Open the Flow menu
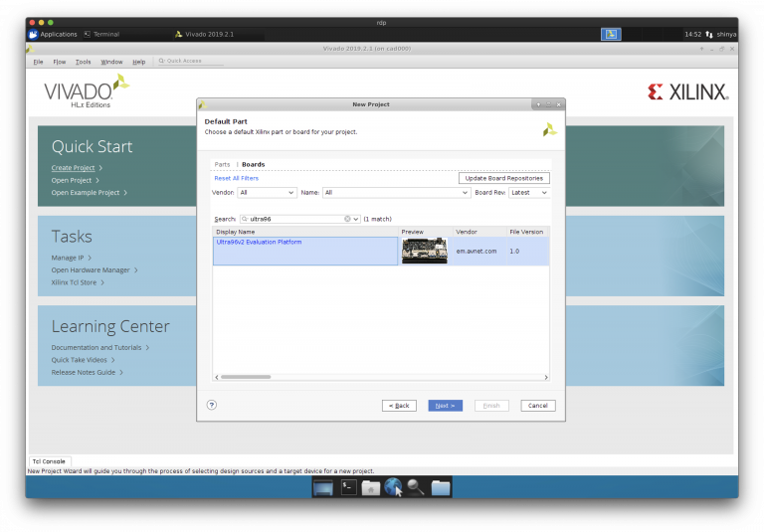 60,62
